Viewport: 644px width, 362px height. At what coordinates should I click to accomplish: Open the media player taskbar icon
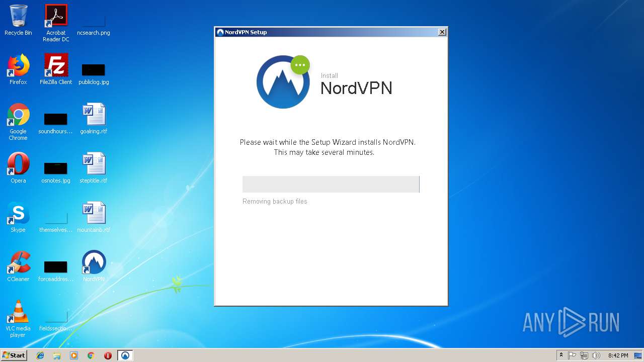click(x=74, y=355)
